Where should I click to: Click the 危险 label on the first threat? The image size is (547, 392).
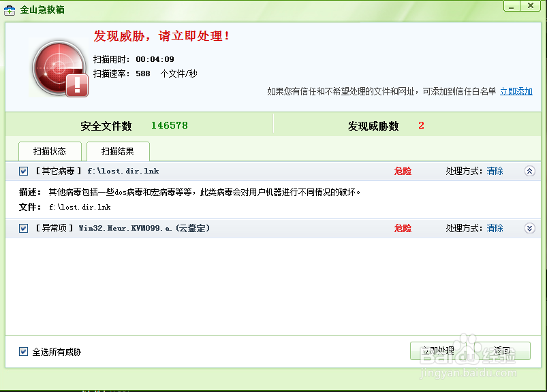403,171
